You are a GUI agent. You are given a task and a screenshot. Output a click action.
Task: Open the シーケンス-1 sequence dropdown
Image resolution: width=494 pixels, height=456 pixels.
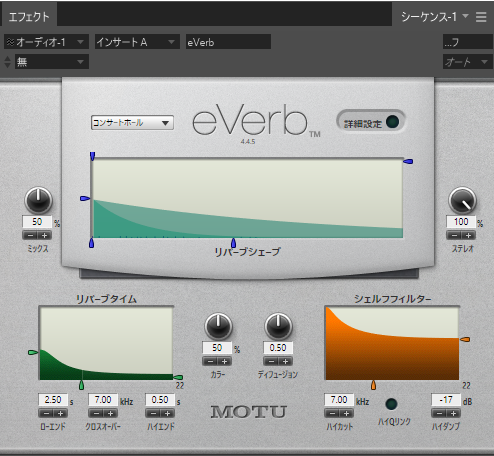pyautogui.click(x=435, y=16)
